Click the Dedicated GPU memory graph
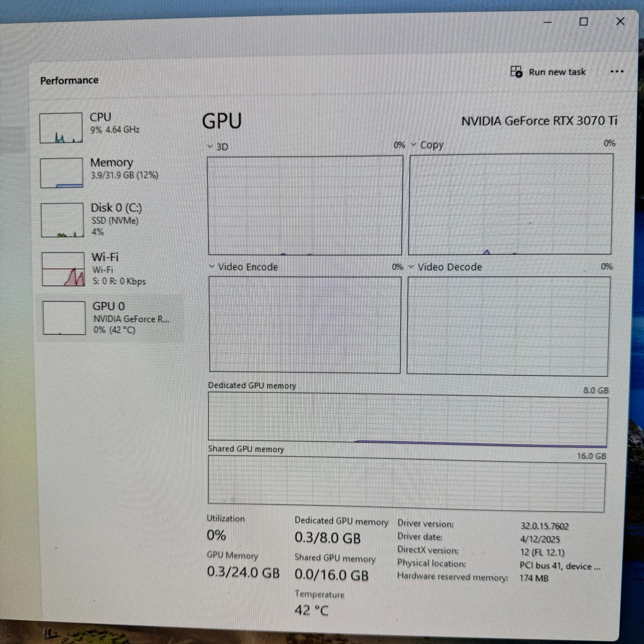This screenshot has height=644, width=644. [x=407, y=420]
